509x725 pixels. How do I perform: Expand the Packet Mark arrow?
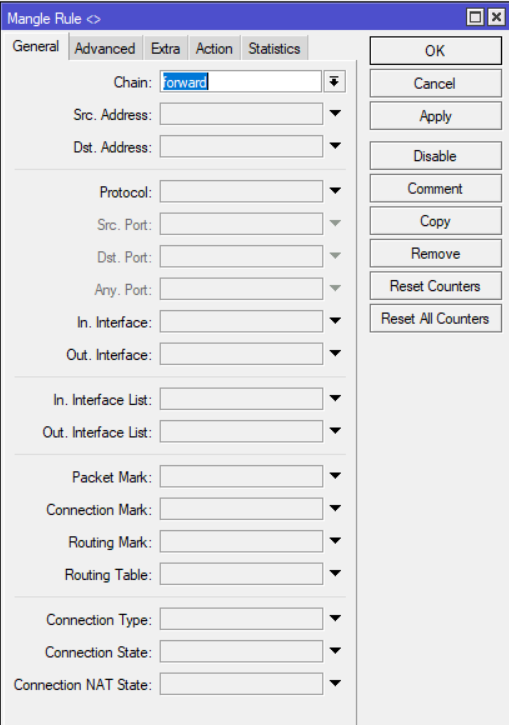335,476
